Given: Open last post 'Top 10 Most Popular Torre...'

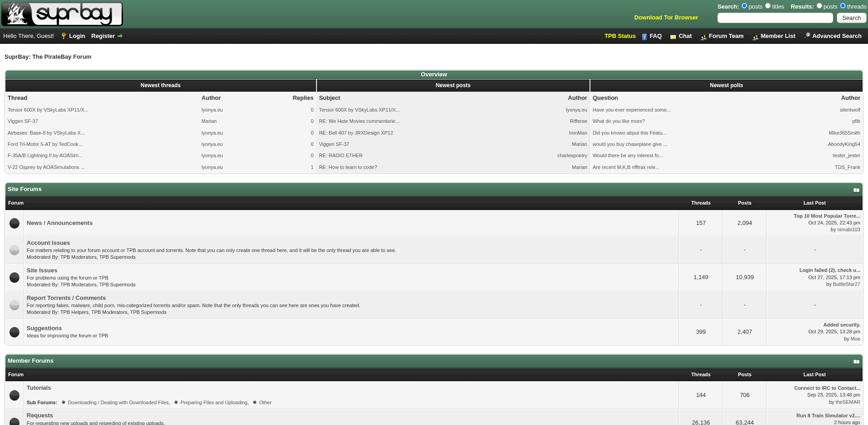Looking at the screenshot, I should point(827,216).
